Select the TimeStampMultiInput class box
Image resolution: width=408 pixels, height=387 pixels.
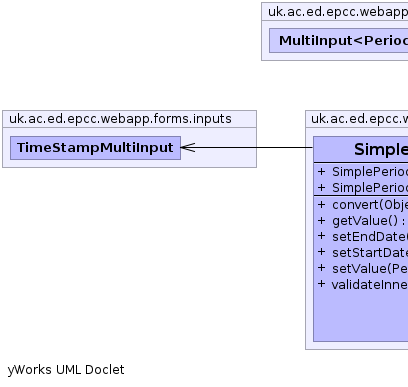pos(95,148)
